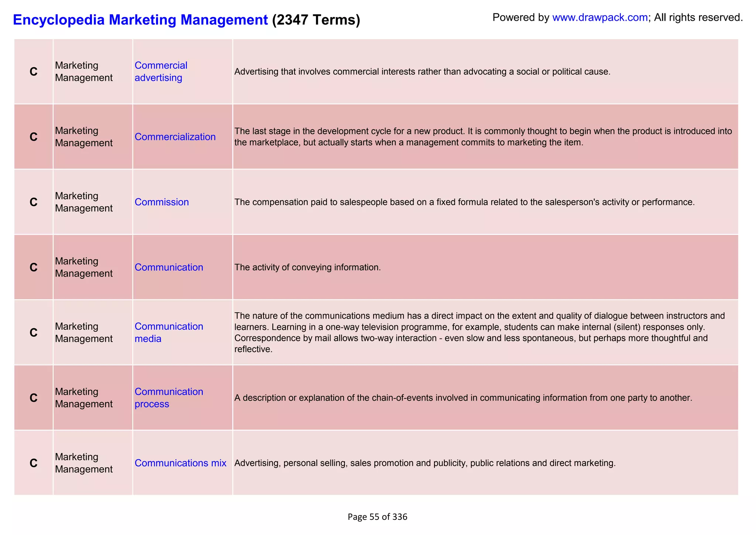
Task: Click the letter C in the Commission row
Action: point(34,202)
